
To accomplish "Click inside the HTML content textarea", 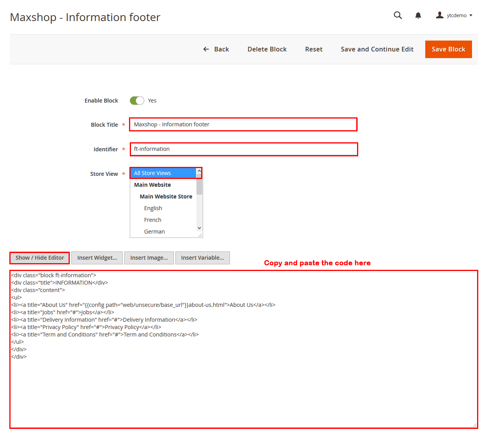I will point(244,349).
